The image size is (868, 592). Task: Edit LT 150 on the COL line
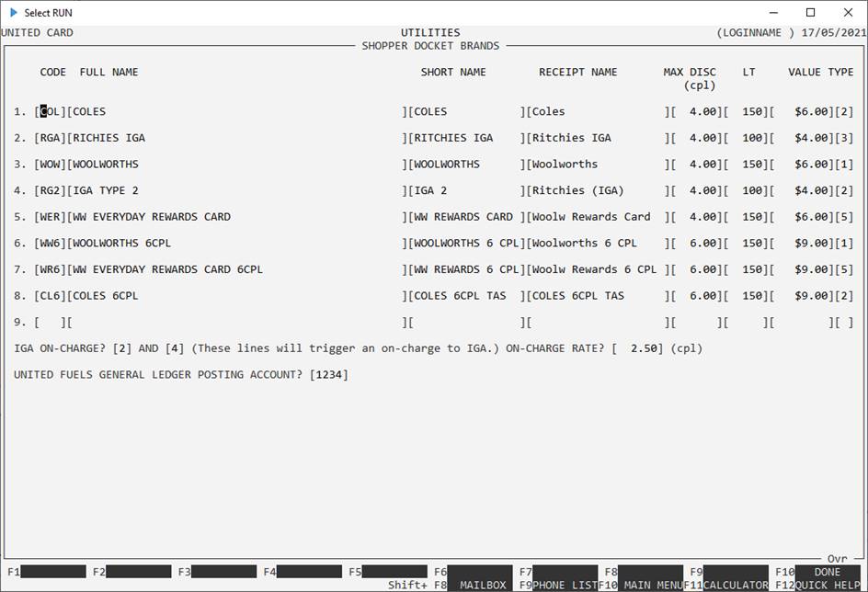click(747, 111)
